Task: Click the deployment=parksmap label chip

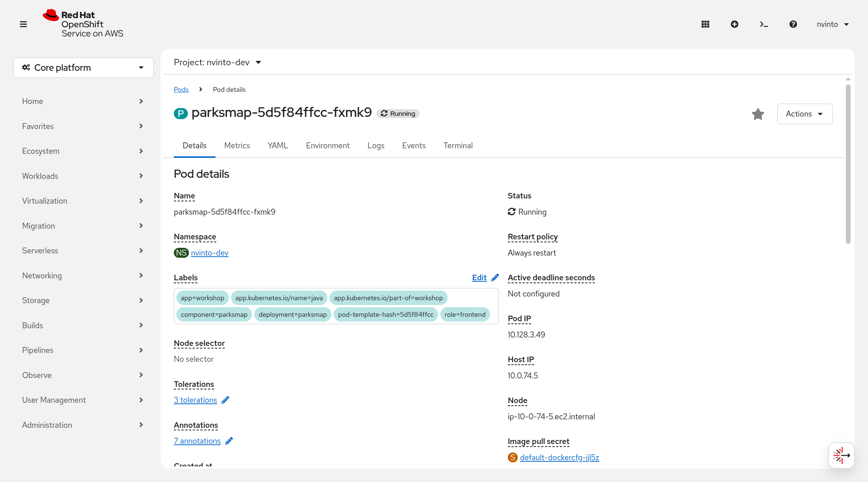Action: 293,315
